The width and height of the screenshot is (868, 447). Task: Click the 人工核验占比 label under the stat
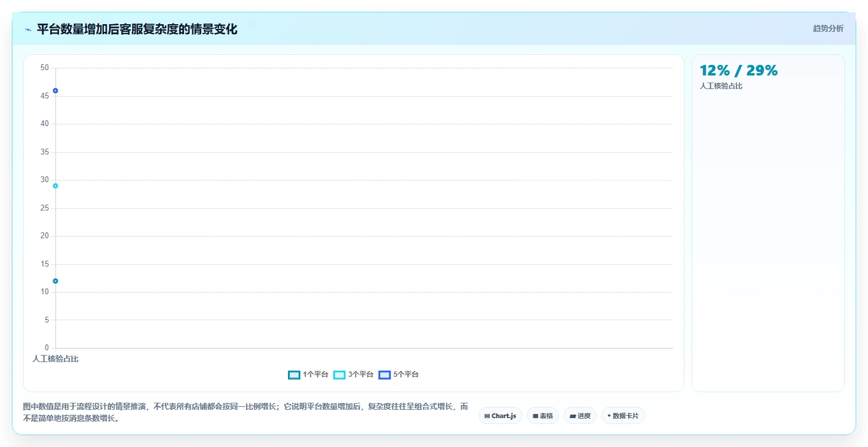pyautogui.click(x=721, y=86)
